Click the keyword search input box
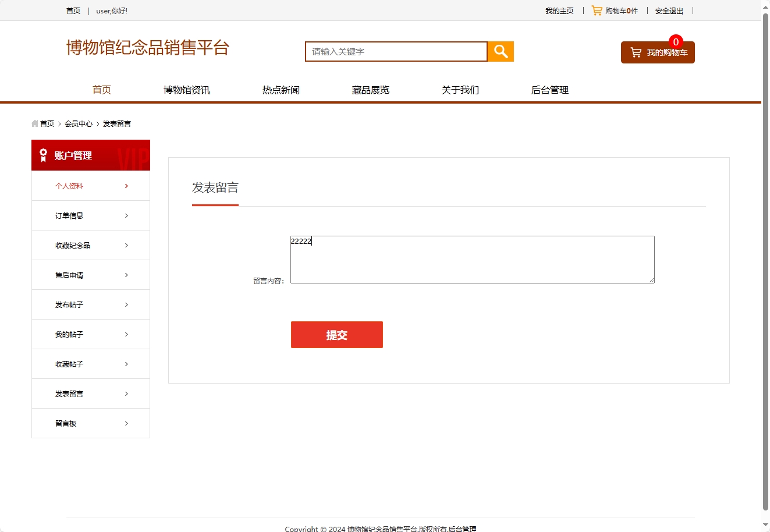Screen dimensions: 770x532 (396, 51)
